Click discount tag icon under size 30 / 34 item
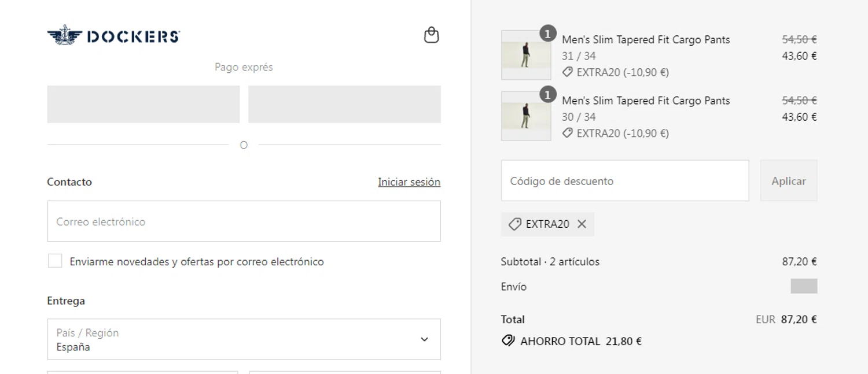Image resolution: width=868 pixels, height=374 pixels. click(568, 133)
